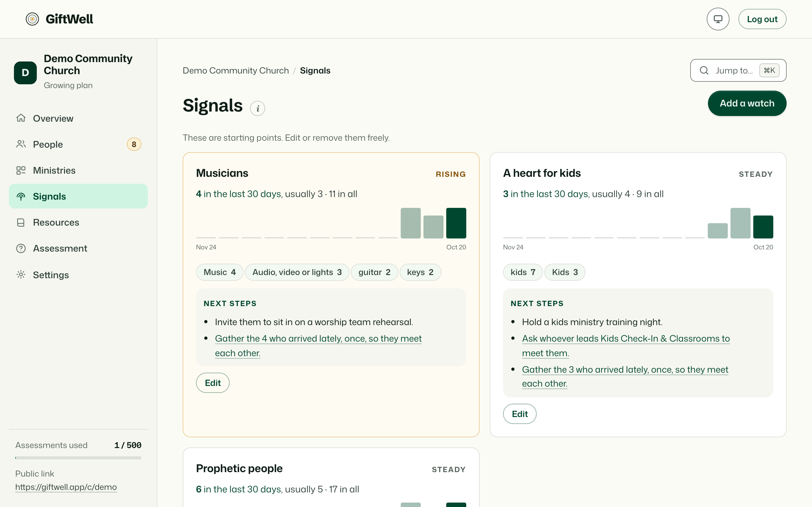
Task: Click the Add a watch button
Action: (x=747, y=103)
